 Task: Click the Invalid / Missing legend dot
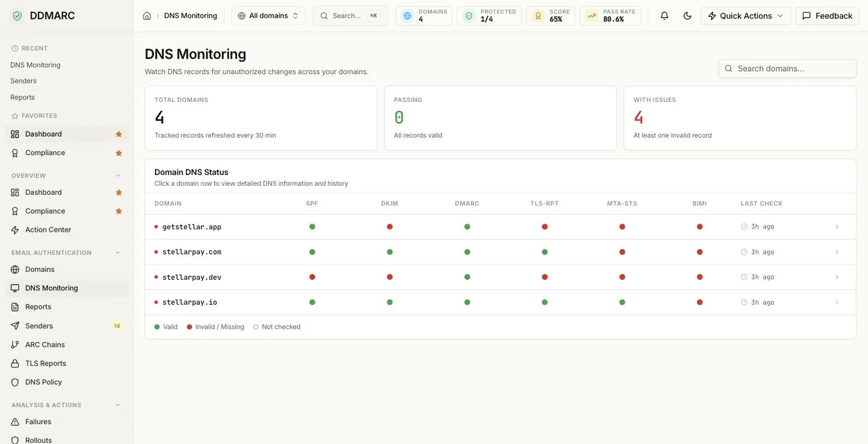189,327
